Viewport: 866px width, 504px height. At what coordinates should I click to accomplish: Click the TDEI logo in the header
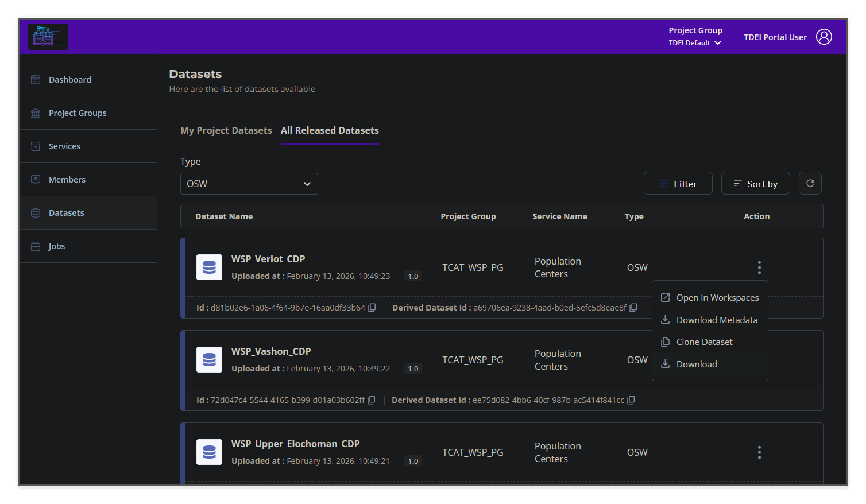click(x=48, y=36)
